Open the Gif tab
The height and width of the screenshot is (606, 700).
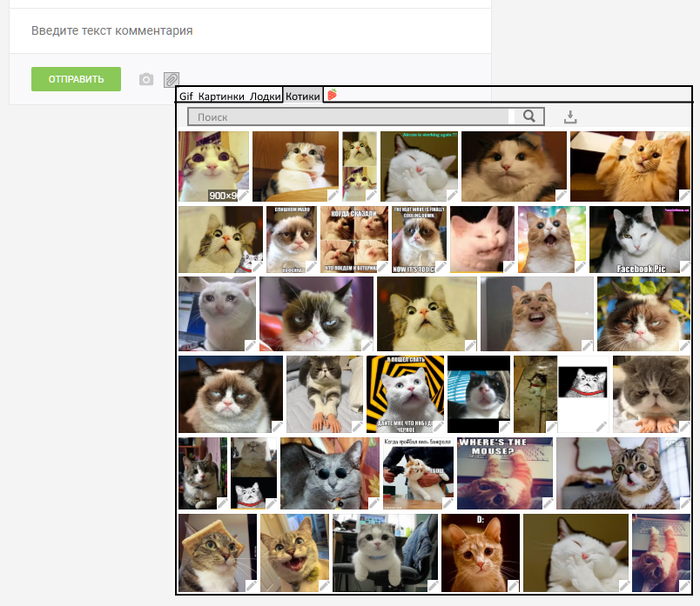tap(186, 97)
